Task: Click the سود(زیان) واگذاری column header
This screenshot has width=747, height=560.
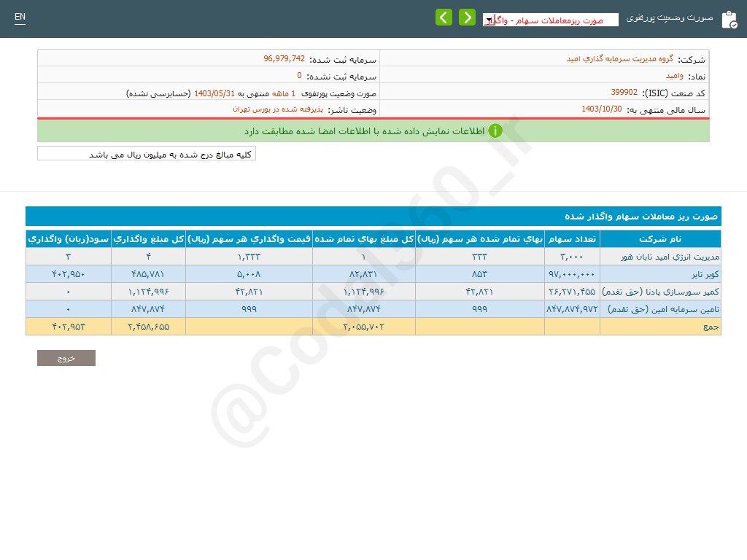Action: coord(69,239)
